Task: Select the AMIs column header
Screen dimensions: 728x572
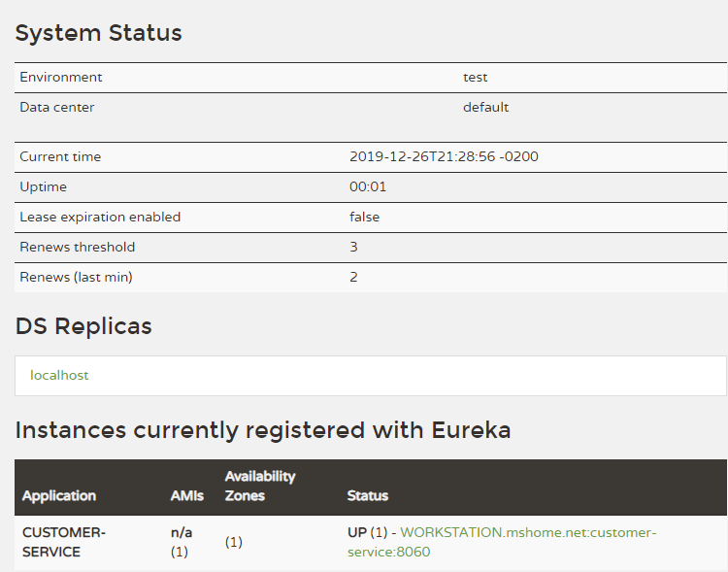Action: [187, 496]
